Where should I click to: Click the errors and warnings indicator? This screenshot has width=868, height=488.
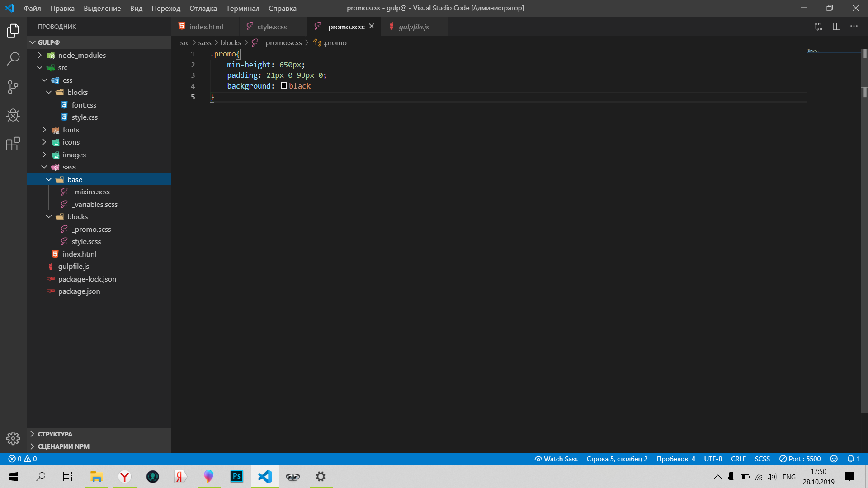coord(23,459)
